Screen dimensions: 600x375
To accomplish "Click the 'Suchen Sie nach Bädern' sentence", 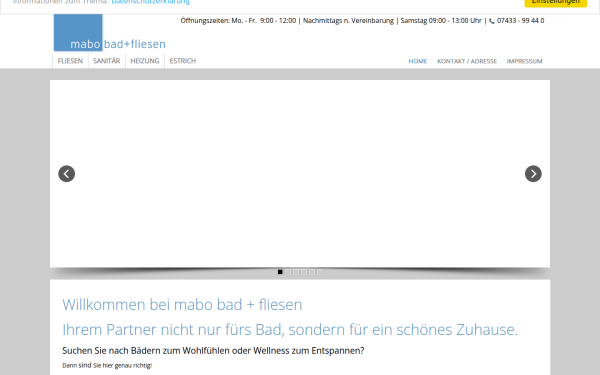I will pyautogui.click(x=213, y=351).
